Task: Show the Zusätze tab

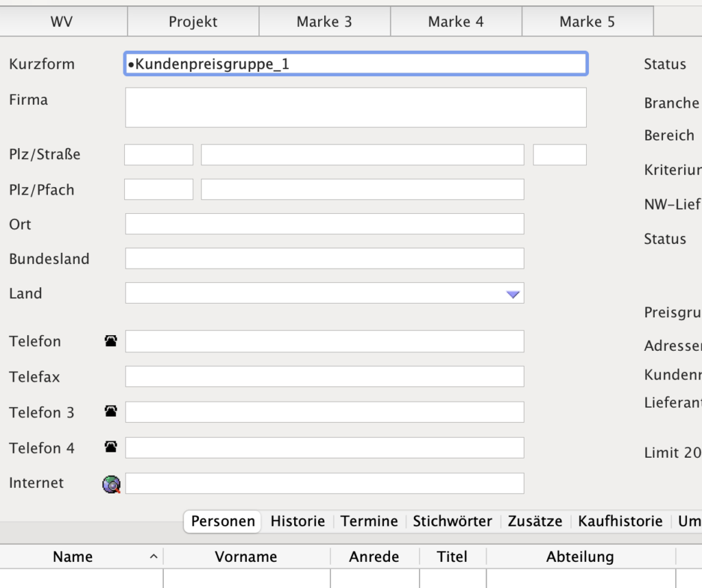Action: 535,522
